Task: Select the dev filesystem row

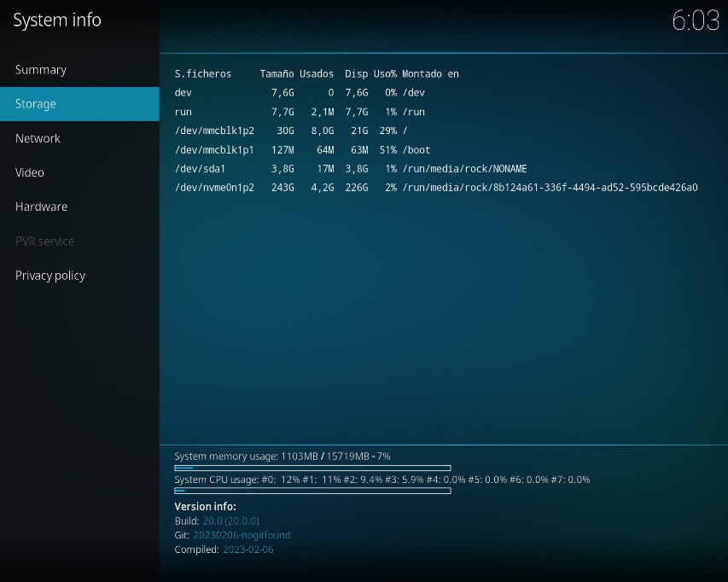Action: click(x=300, y=93)
